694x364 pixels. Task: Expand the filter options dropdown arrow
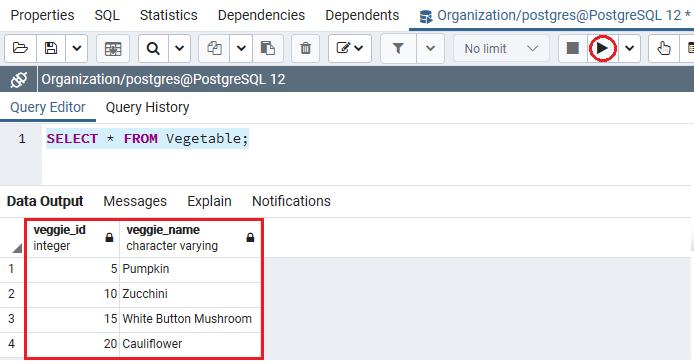[x=430, y=48]
